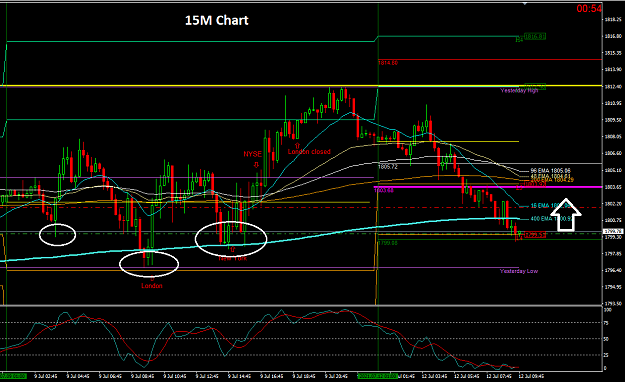Click the 25 level on oscillator scale
The image size is (625, 383).
(x=607, y=355)
